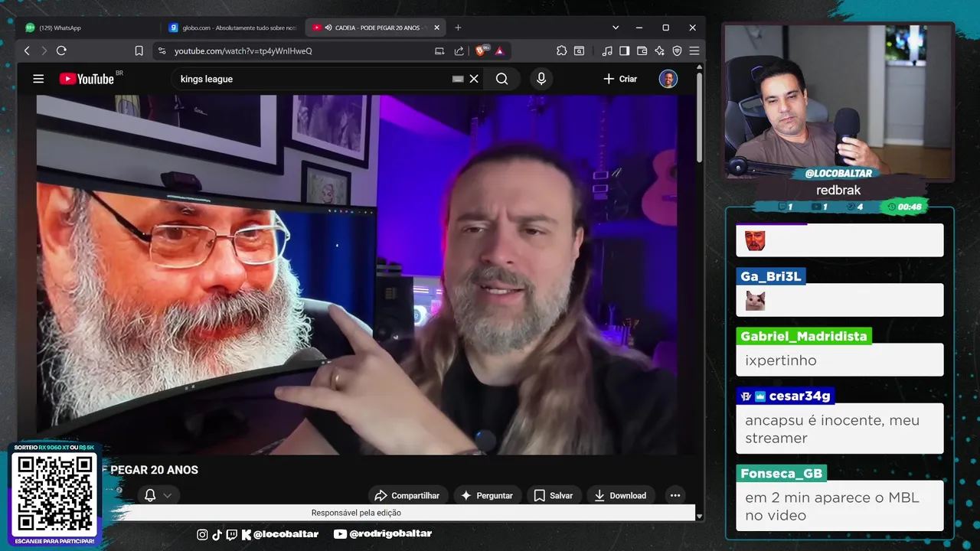Viewport: 980px width, 551px height.
Task: Click the @LOCOBALTAR webcam label
Action: (838, 174)
